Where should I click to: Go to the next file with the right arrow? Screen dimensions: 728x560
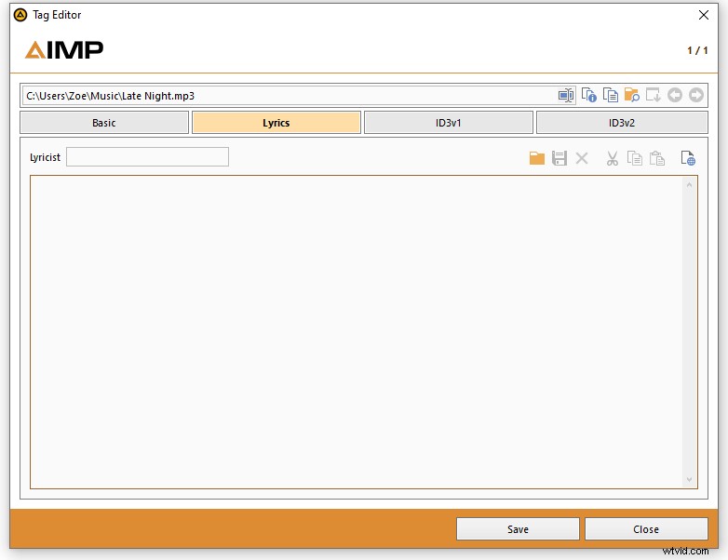696,95
